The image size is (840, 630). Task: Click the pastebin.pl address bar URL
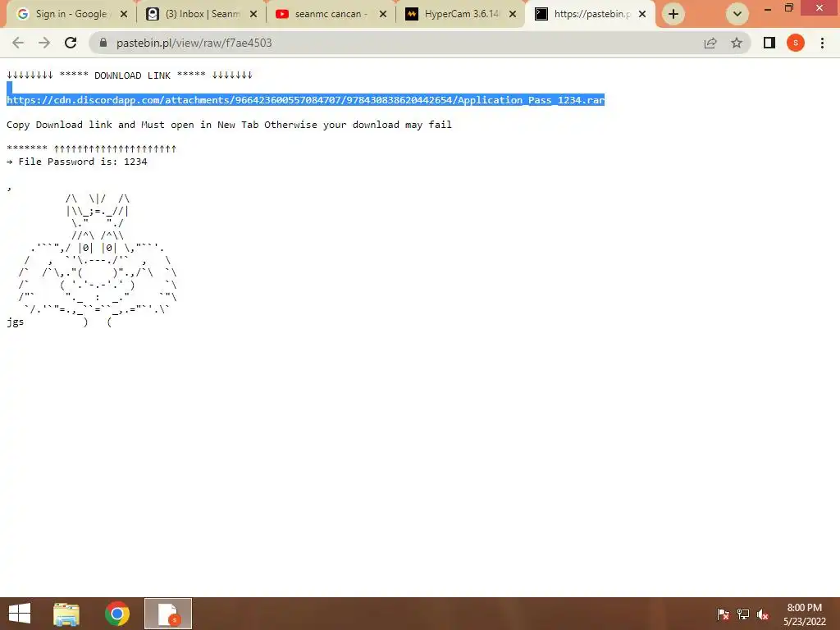(x=194, y=43)
